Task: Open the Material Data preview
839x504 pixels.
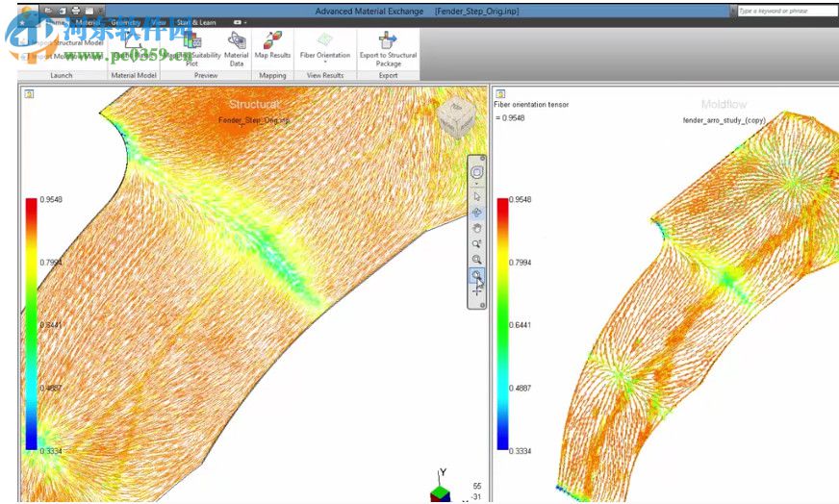Action: pos(237,50)
